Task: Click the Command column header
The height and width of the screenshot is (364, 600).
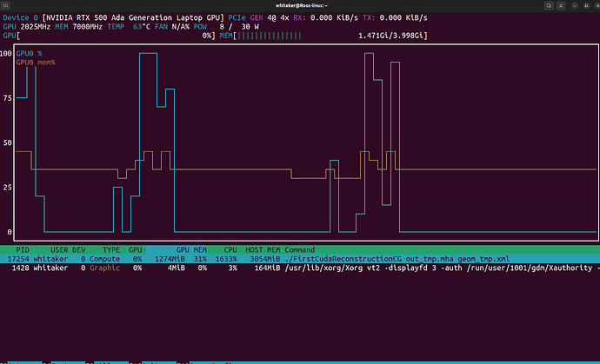Action: (x=300, y=250)
